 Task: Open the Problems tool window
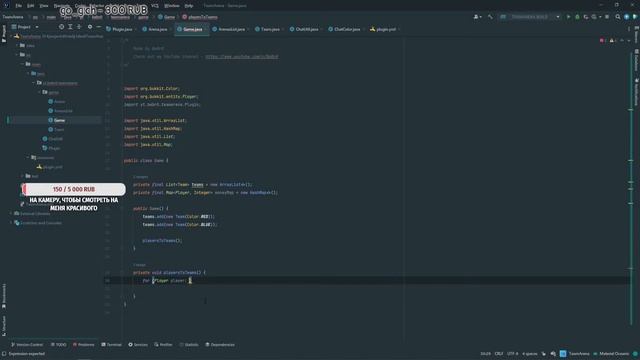pos(83,345)
